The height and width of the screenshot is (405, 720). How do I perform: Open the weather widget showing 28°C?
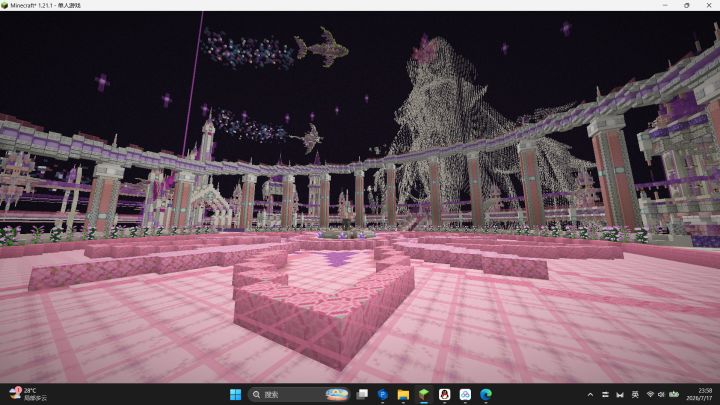28,394
